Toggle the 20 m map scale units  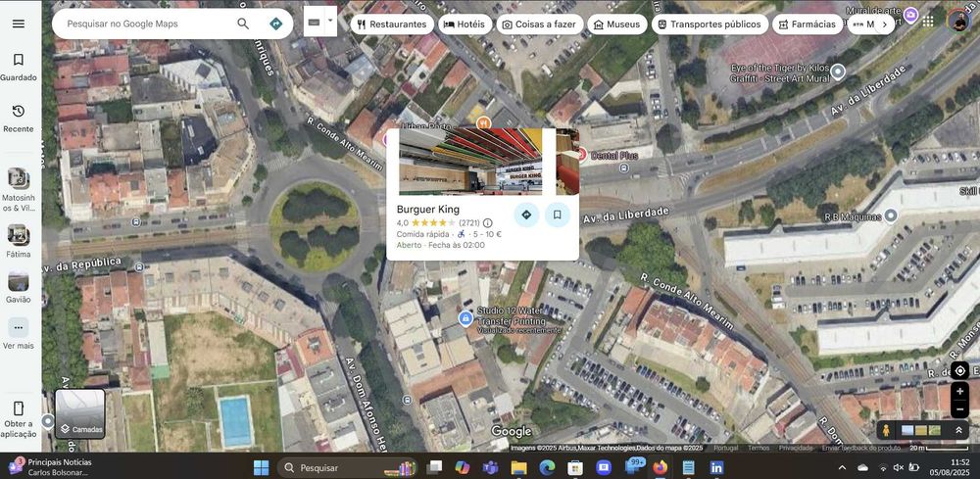click(941, 448)
